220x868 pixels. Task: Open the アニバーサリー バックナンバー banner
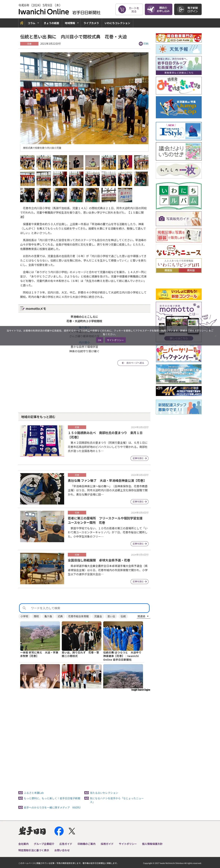179,354
